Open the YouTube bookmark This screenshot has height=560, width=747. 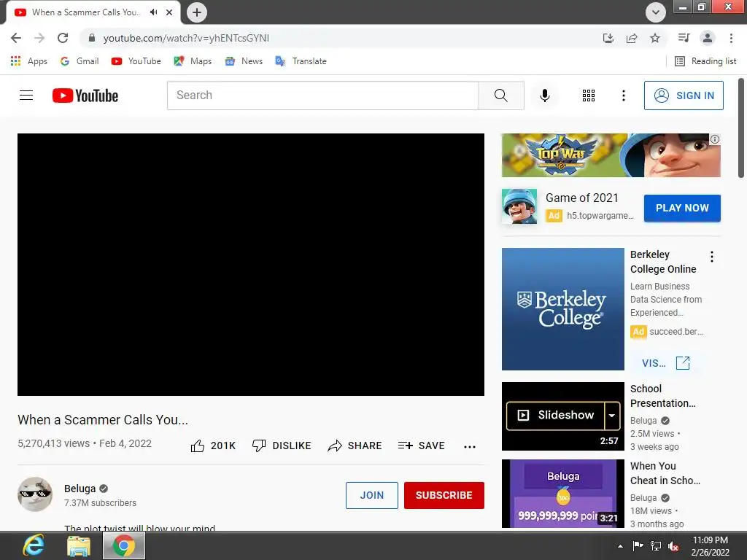coord(136,61)
